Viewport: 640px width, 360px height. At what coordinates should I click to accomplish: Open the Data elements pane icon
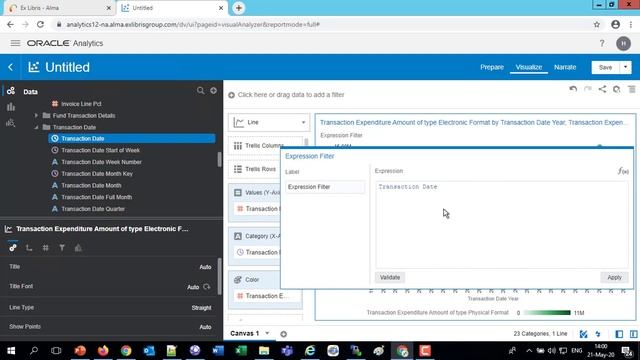11,91
